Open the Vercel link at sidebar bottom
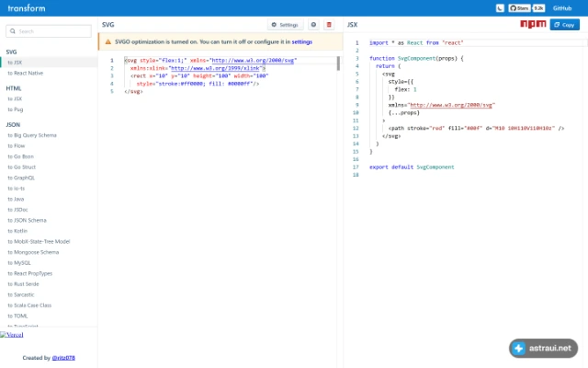Screen dimensions: 588x368 (12, 335)
